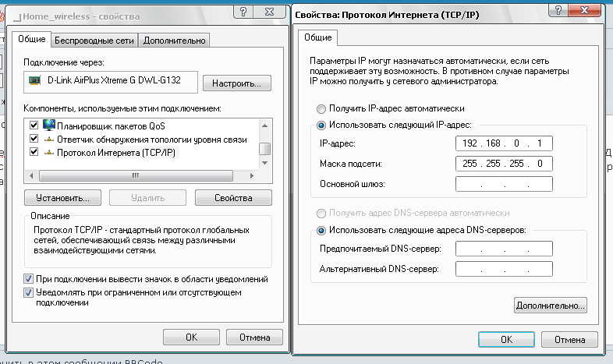The image size is (613, 364).
Task: Open Свойства for the selected component
Action: click(x=232, y=197)
